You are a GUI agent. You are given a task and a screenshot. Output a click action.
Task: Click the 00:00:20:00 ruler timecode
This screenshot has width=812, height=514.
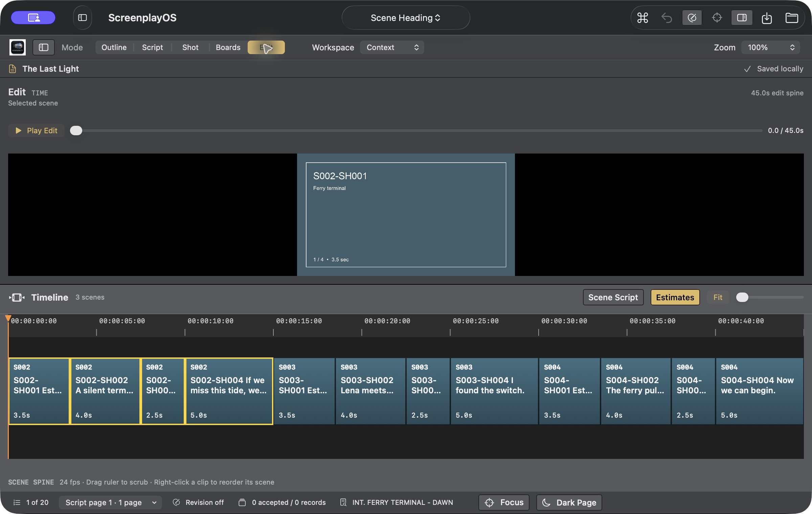point(387,321)
